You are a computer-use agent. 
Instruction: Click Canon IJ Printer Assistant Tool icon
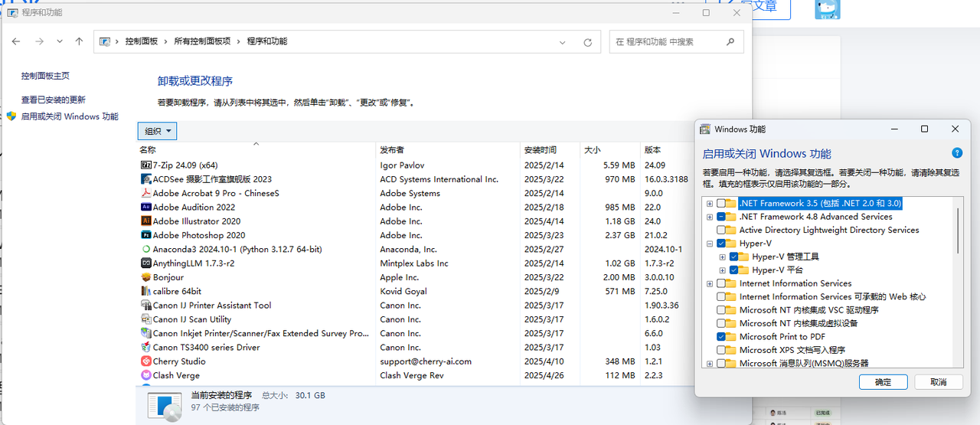(x=146, y=306)
